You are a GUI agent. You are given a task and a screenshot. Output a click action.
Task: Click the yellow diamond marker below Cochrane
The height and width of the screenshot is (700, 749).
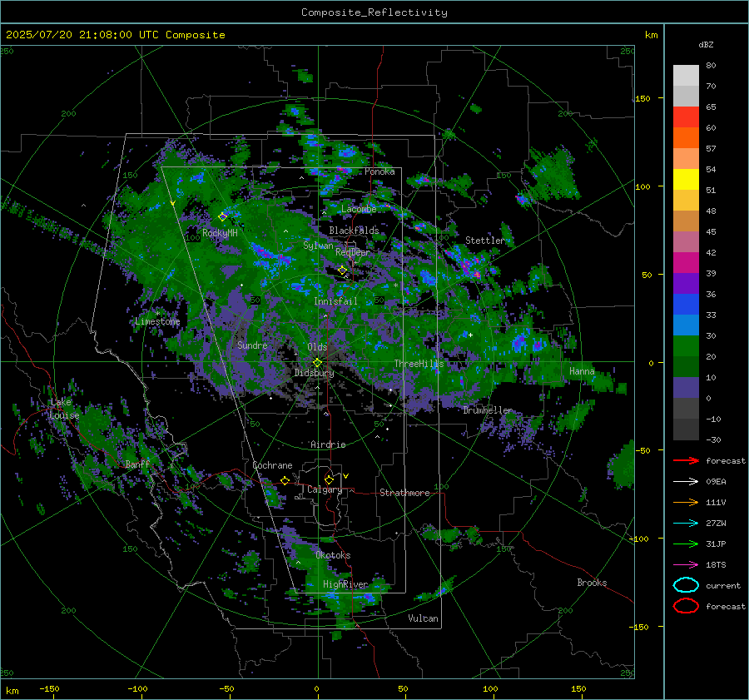[x=285, y=480]
